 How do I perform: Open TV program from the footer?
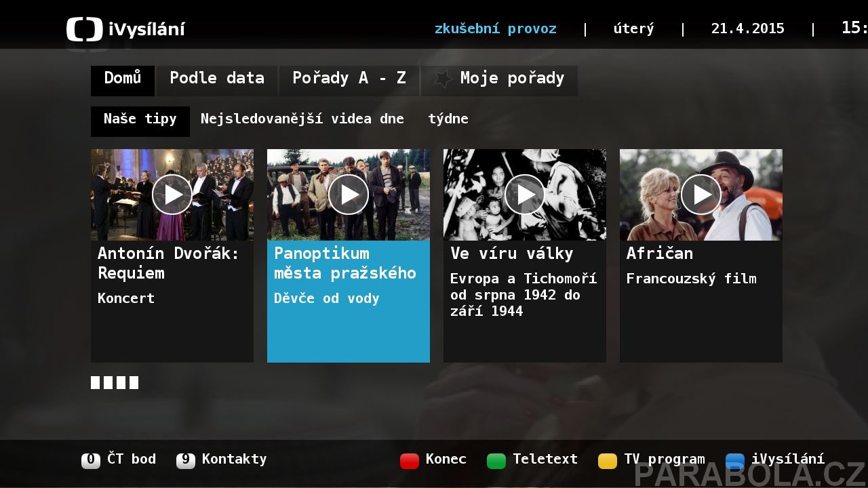pos(665,460)
